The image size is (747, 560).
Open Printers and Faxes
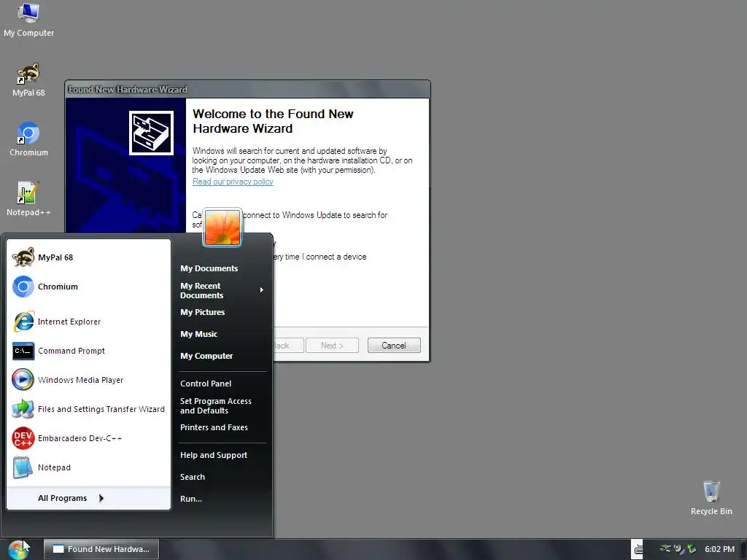click(x=222, y=427)
